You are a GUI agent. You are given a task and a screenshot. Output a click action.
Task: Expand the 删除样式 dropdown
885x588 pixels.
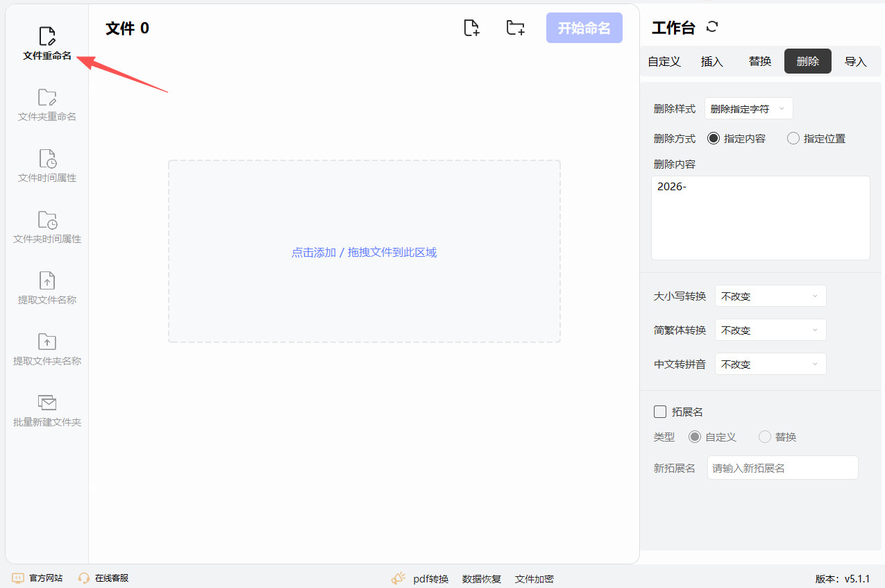(748, 109)
